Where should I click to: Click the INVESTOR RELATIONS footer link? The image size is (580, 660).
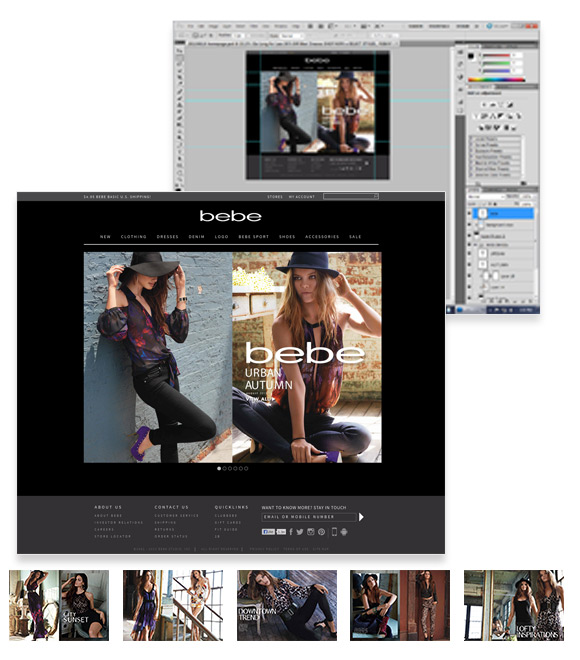[x=119, y=522]
